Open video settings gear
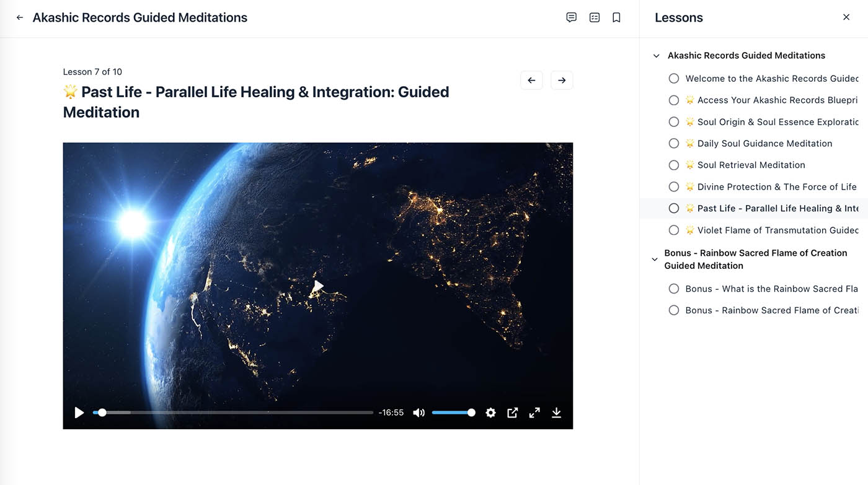The height and width of the screenshot is (485, 868). pos(490,413)
